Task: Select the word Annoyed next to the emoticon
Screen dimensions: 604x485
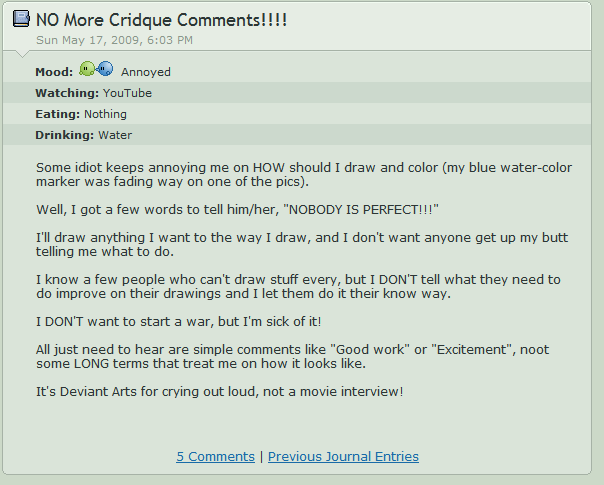Action: click(146, 72)
